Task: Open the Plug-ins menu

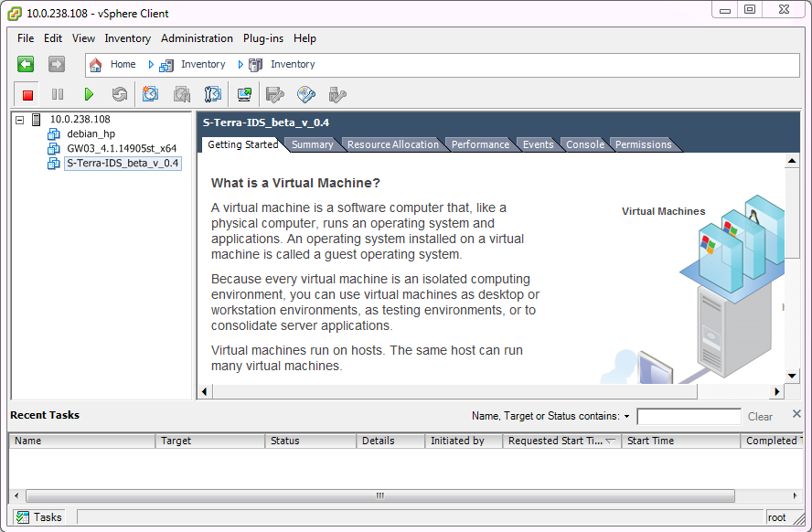Action: 263,38
